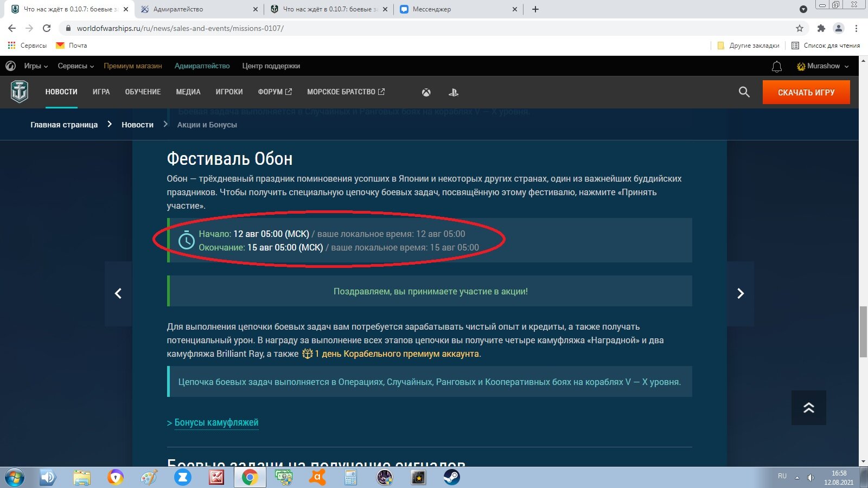Click the page vertical scrollbar thumb
Viewport: 868px width, 488px height.
pos(863,332)
